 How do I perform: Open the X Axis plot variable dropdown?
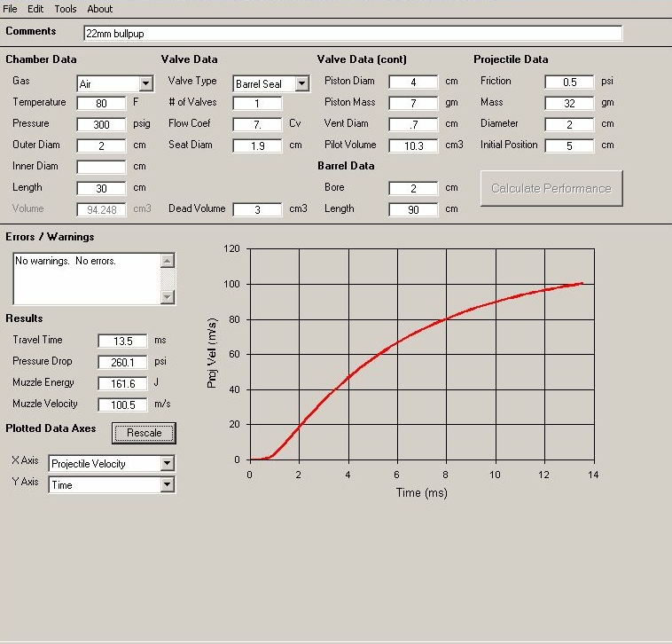point(168,463)
